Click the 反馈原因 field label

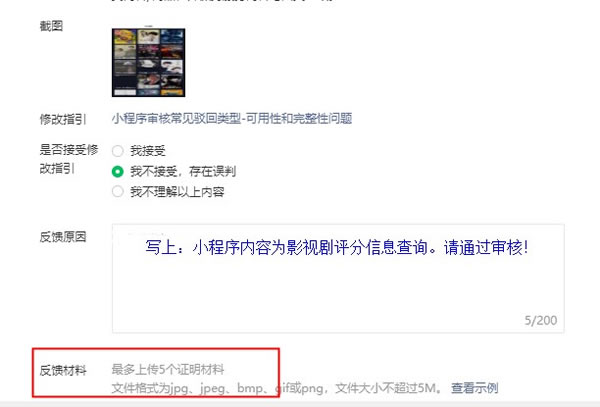[x=63, y=237]
